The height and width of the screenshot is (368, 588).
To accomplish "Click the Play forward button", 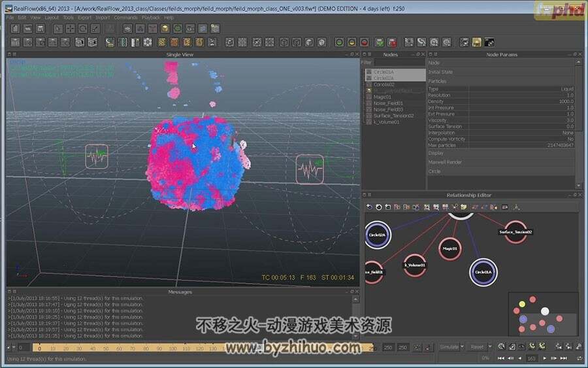I will 544,358.
